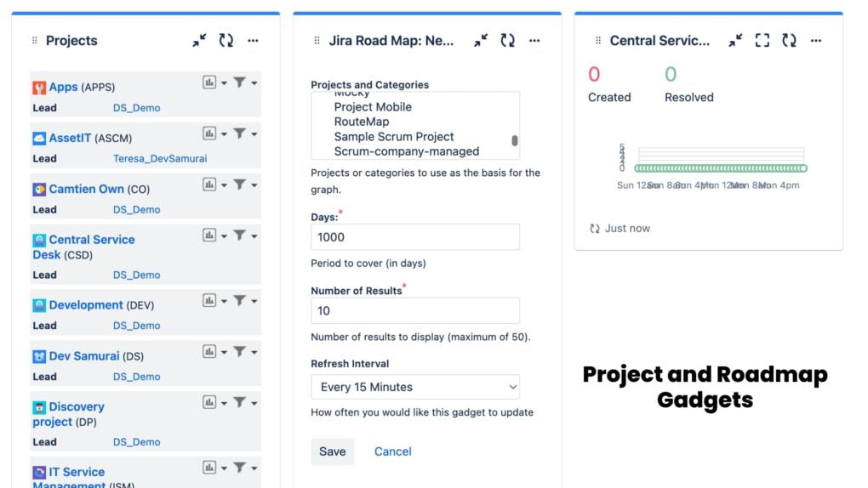Open filter icon for Dev Samurai project
The width and height of the screenshot is (868, 488).
[x=239, y=351]
